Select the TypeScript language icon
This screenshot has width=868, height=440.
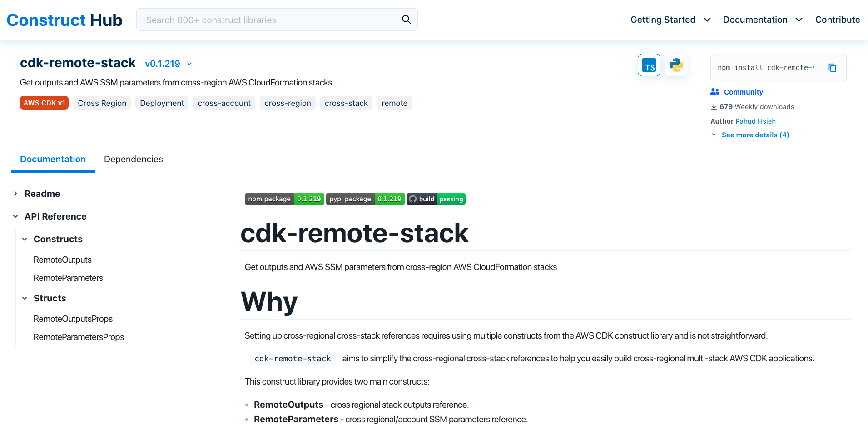point(649,65)
